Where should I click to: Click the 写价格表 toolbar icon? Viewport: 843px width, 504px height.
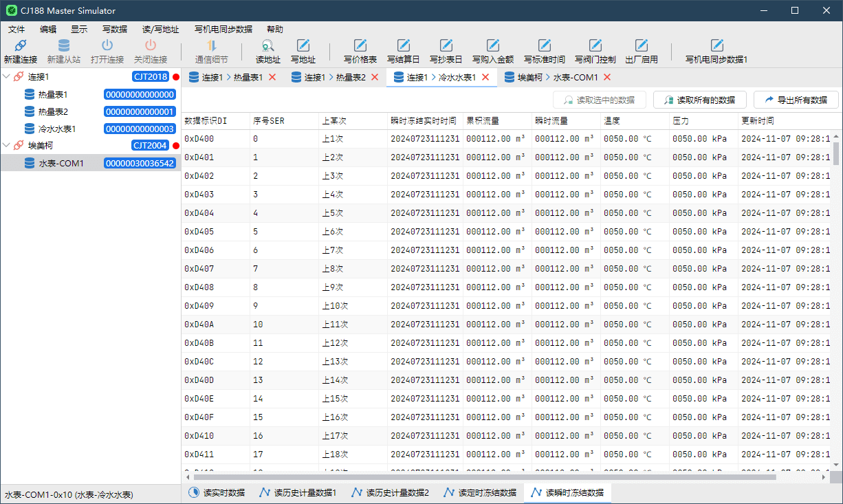pyautogui.click(x=360, y=45)
